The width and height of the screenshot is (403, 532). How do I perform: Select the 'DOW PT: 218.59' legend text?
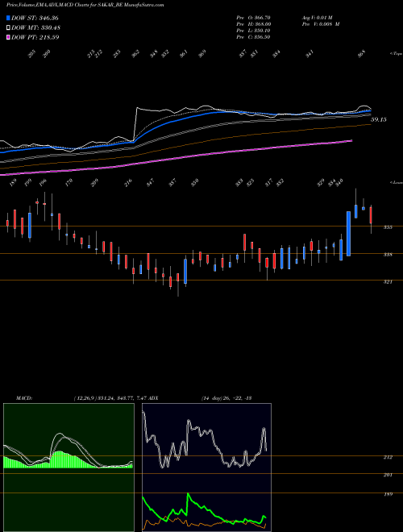click(x=35, y=37)
